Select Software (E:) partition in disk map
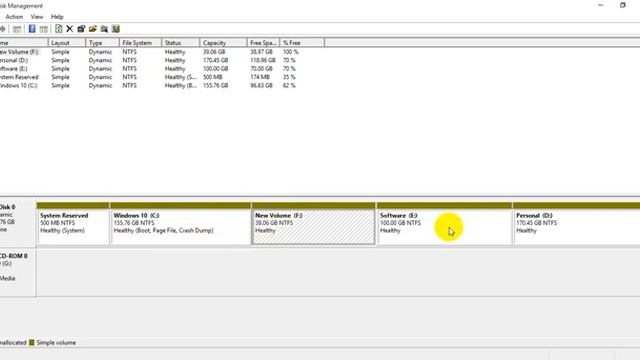 coord(444,223)
